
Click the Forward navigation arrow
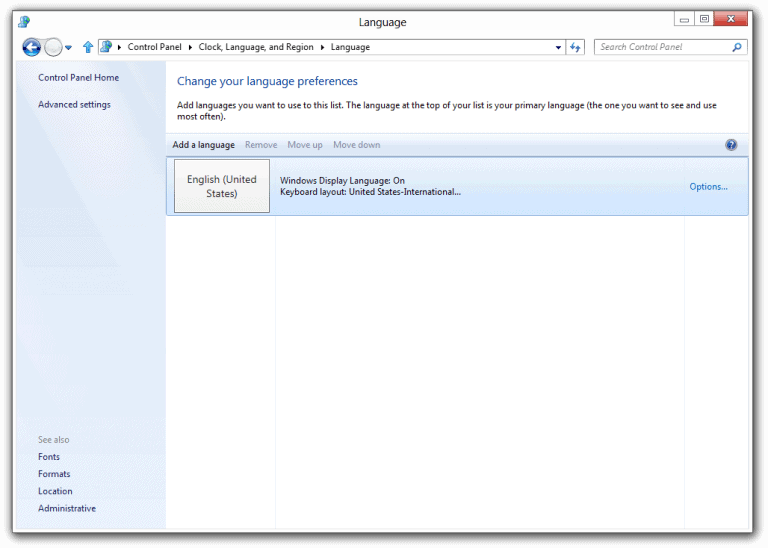click(53, 48)
